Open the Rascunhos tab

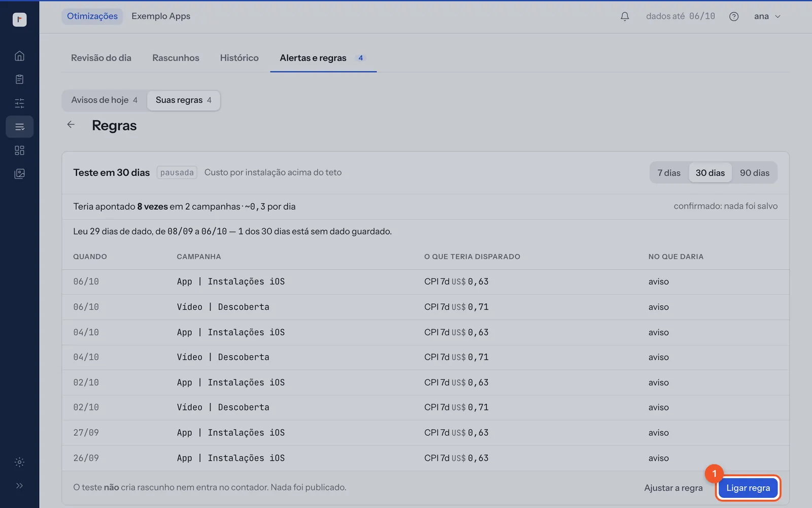[x=176, y=58]
